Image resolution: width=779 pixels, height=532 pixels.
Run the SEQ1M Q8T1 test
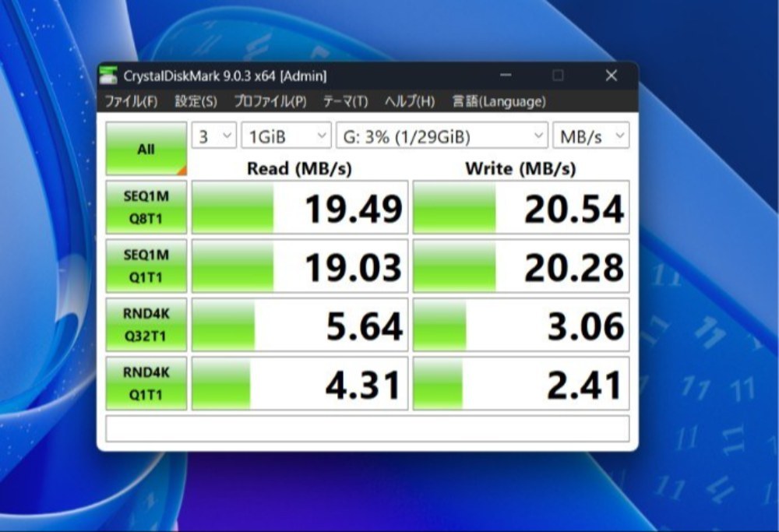point(146,207)
